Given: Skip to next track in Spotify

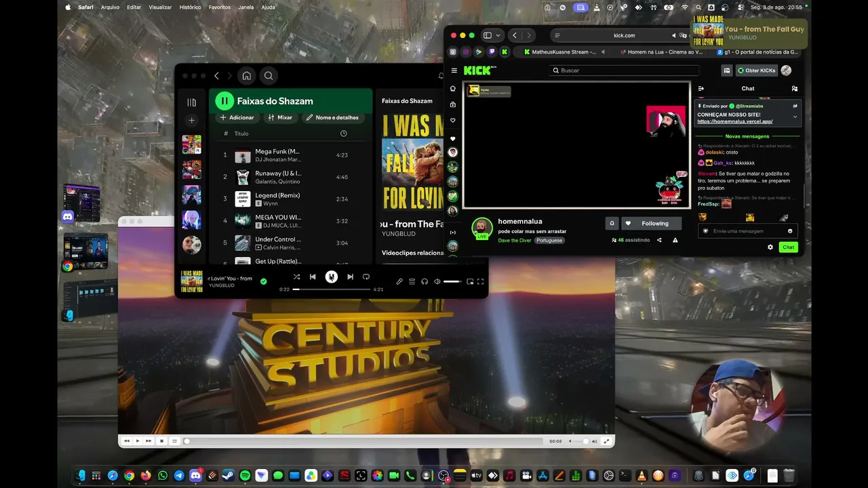Looking at the screenshot, I should pyautogui.click(x=350, y=277).
